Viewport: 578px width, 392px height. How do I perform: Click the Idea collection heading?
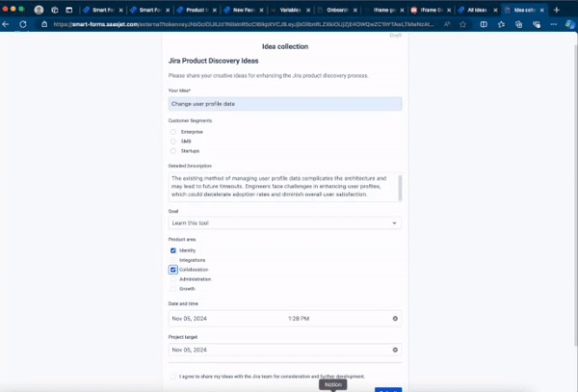(x=285, y=46)
